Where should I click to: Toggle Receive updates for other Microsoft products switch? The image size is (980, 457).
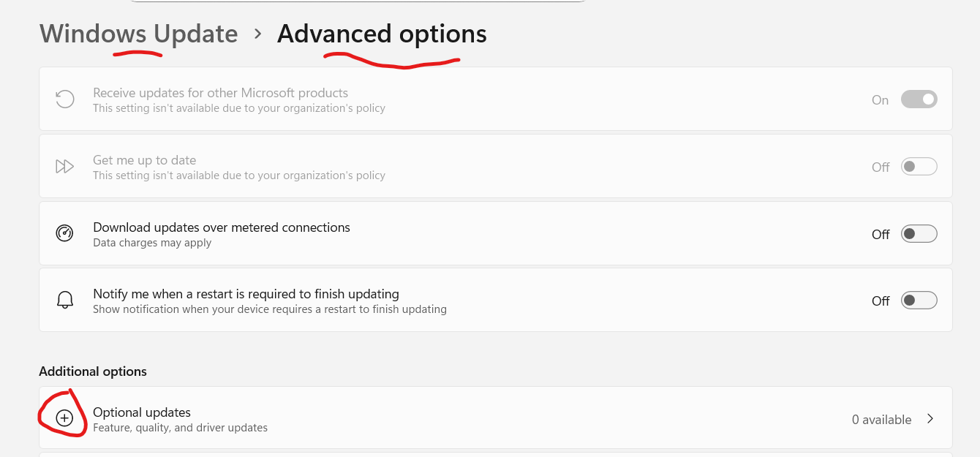coord(919,99)
